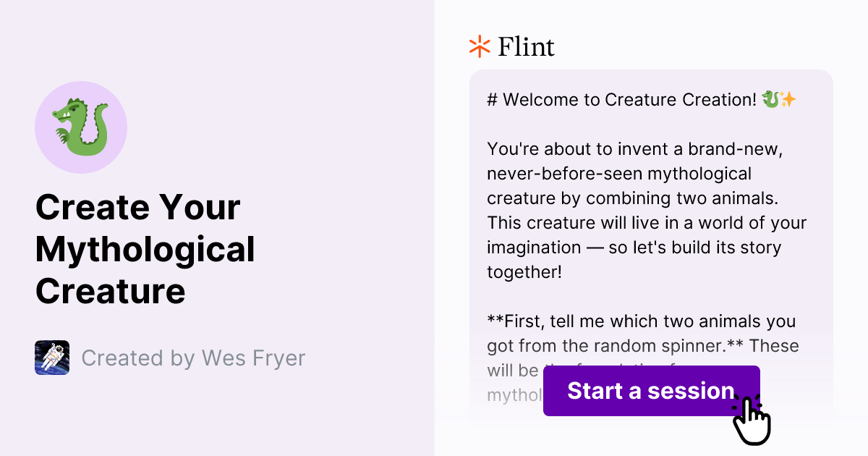Toggle selection of the creature avatar circle
Viewport: 868px width, 456px height.
[x=81, y=127]
